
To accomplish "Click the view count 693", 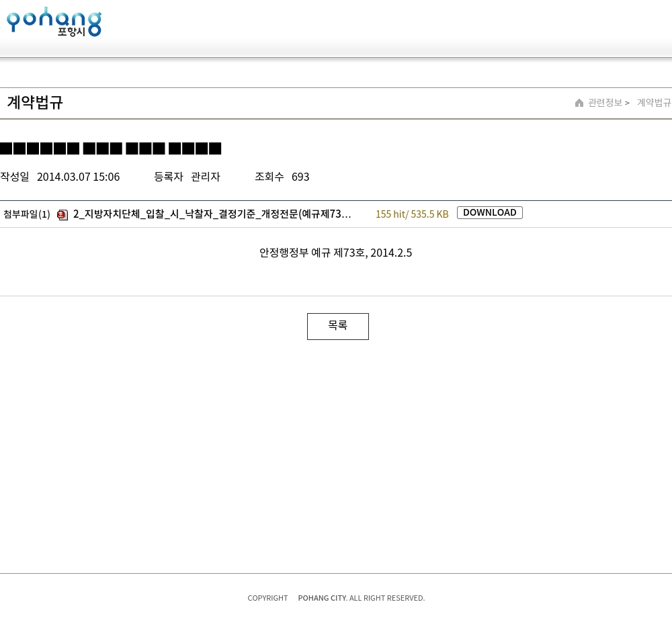I will 300,177.
